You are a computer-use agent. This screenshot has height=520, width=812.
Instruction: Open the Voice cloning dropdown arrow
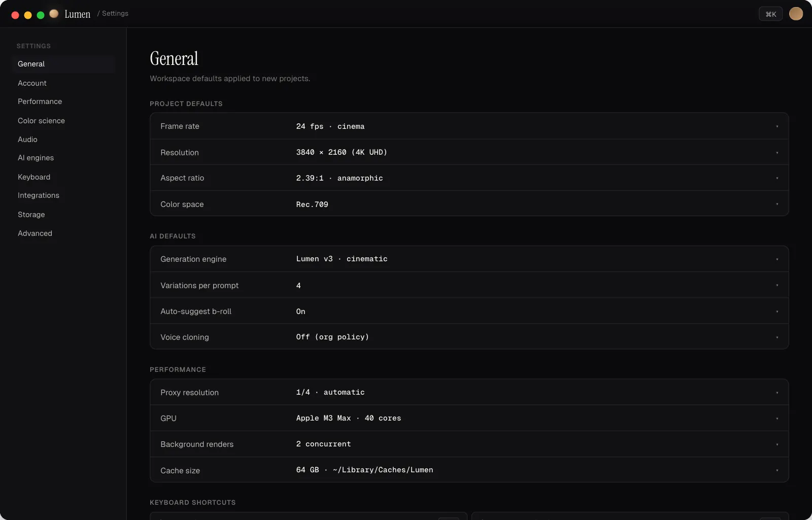(x=777, y=337)
